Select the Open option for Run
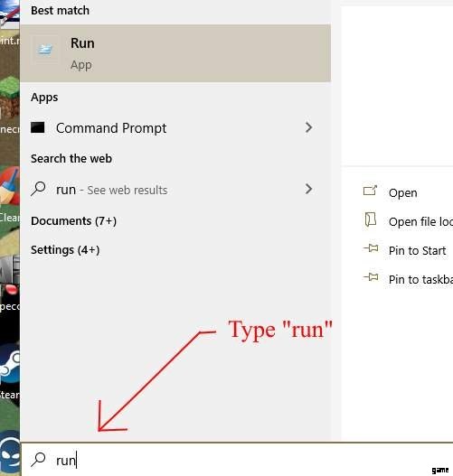 402,193
